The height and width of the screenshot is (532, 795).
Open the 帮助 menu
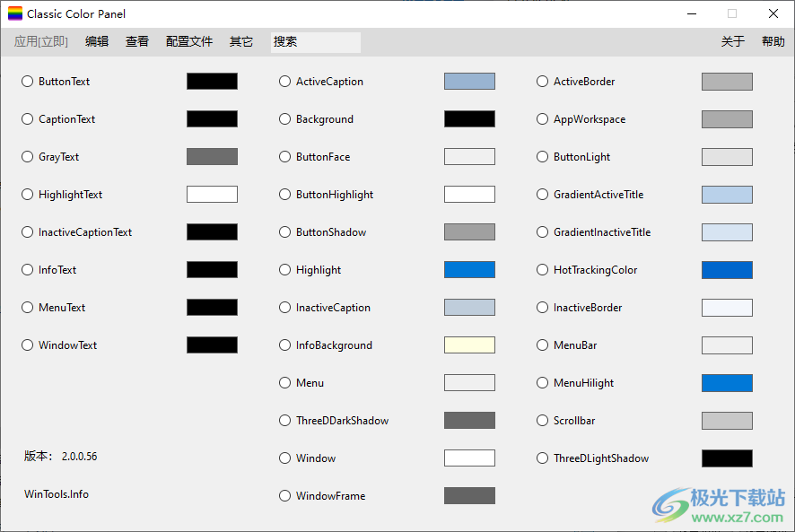[773, 41]
